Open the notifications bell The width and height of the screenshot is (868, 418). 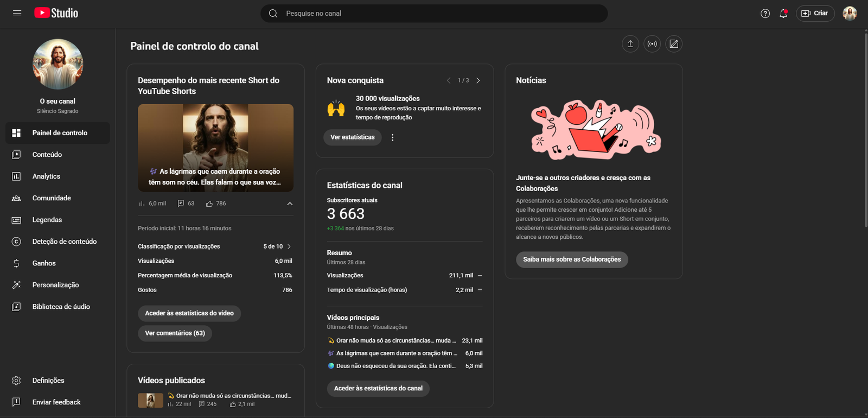click(x=783, y=14)
